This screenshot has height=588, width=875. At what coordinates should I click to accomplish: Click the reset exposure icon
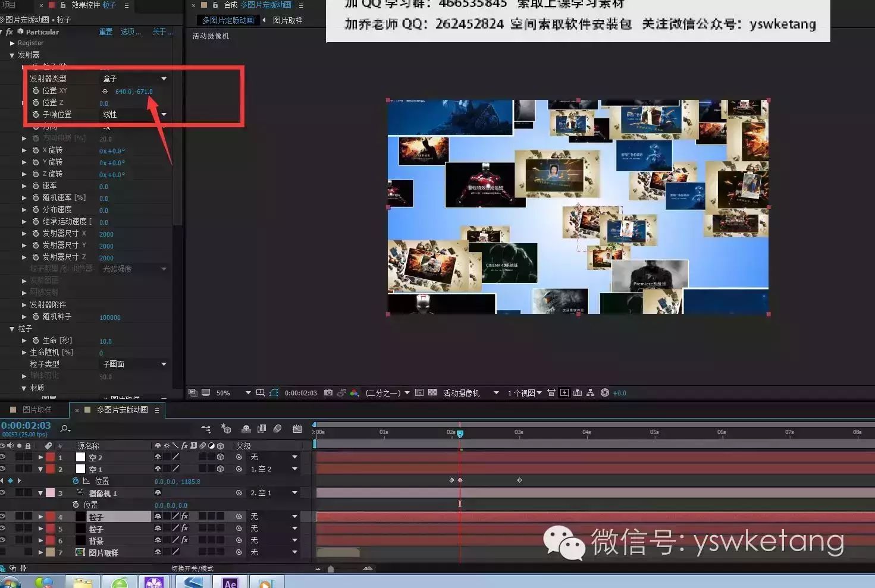click(x=605, y=392)
